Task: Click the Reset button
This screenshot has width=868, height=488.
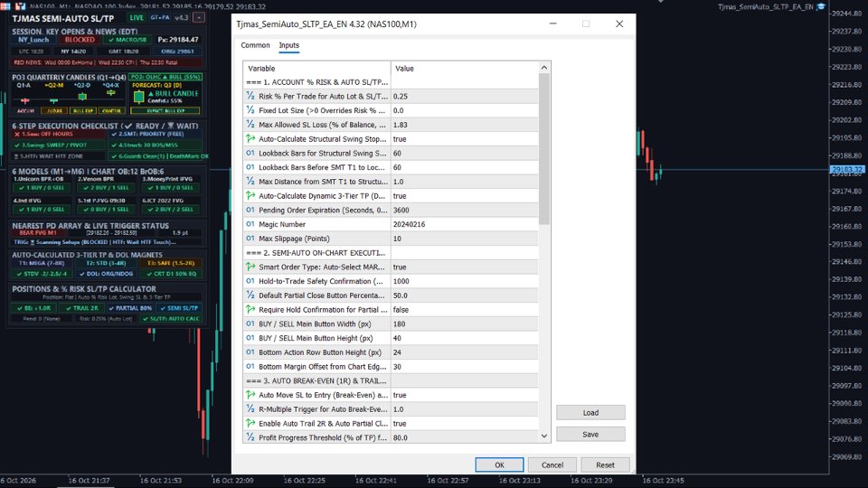Action: coord(605,465)
